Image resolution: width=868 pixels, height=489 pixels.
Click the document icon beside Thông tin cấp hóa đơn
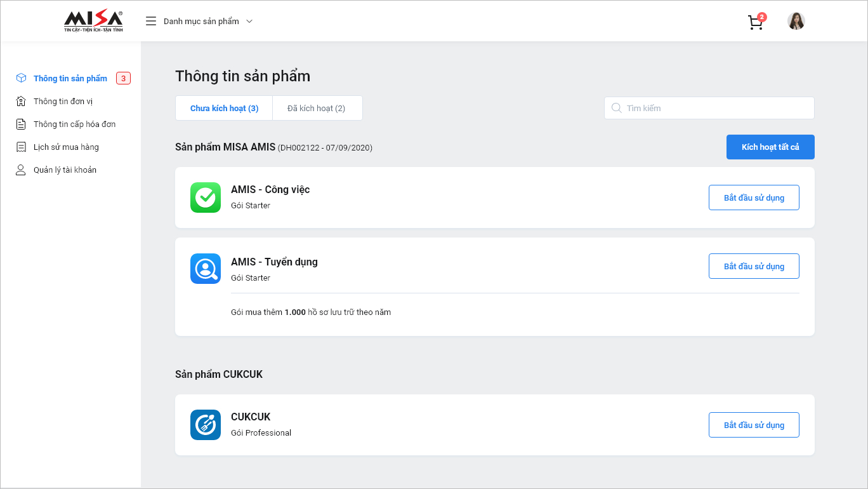coord(21,124)
